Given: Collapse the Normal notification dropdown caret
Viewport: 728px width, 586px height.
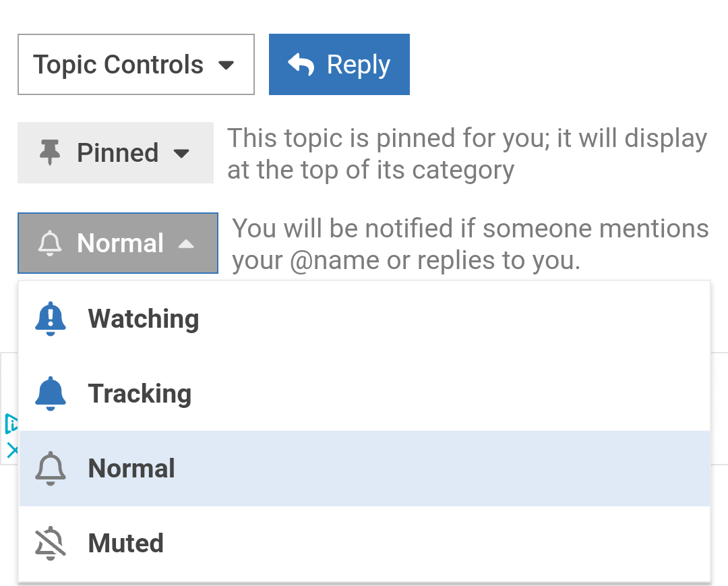Looking at the screenshot, I should tap(186, 244).
